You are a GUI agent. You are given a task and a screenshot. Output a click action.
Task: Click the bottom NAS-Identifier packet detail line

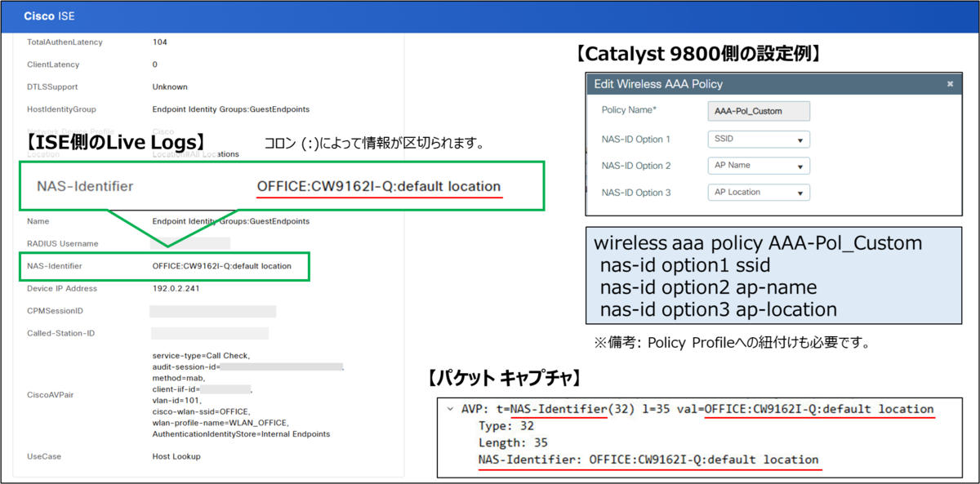[x=648, y=460]
